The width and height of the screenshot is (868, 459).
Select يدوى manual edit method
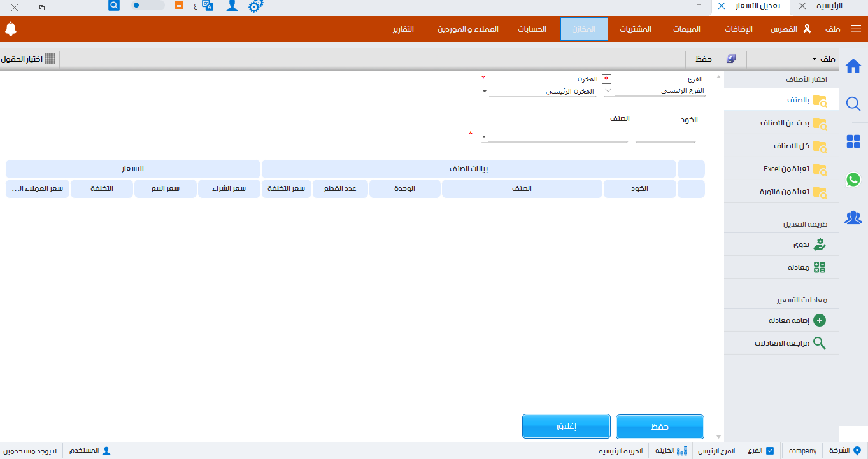(x=781, y=244)
